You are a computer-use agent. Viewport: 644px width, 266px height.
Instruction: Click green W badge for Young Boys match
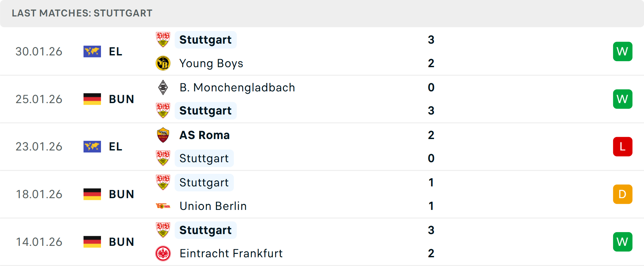coord(623,51)
